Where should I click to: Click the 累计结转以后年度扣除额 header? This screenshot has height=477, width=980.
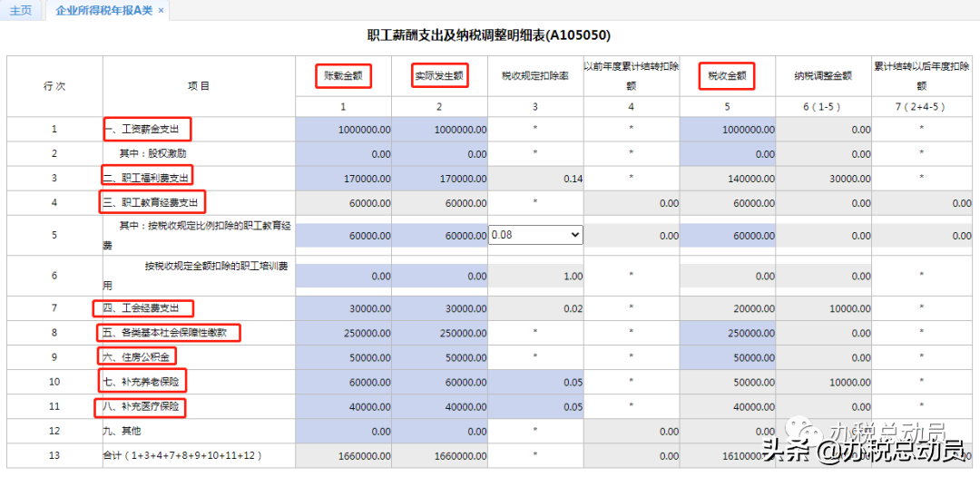921,76
